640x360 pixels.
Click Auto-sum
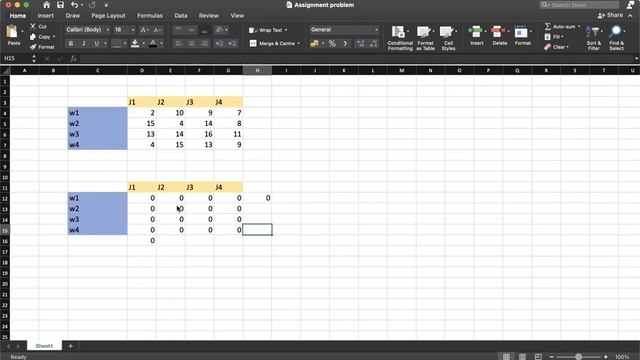561,26
